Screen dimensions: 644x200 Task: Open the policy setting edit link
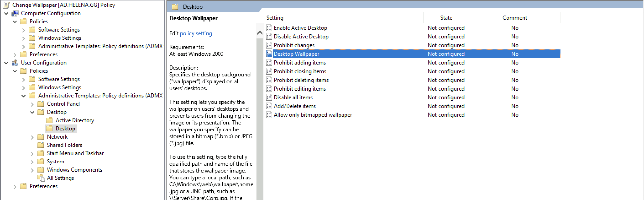[x=196, y=33]
